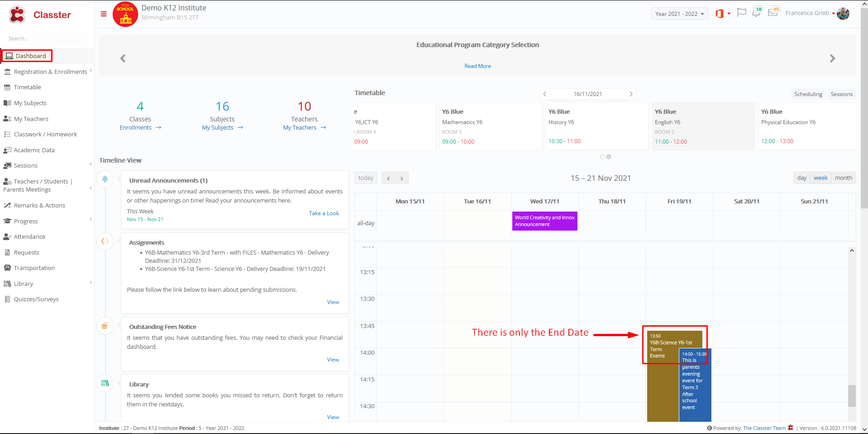This screenshot has width=868, height=434.
Task: Click the calendar today button
Action: 366,178
